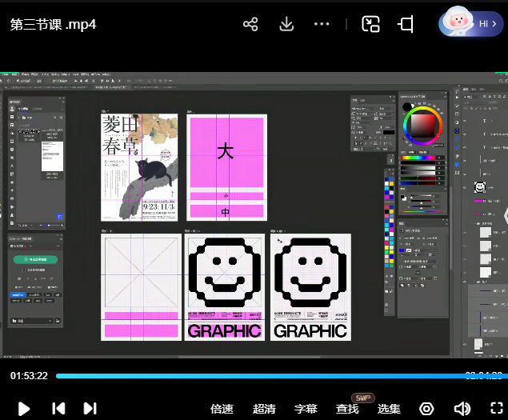
Task: Click the share icon in top bar
Action: (x=250, y=24)
